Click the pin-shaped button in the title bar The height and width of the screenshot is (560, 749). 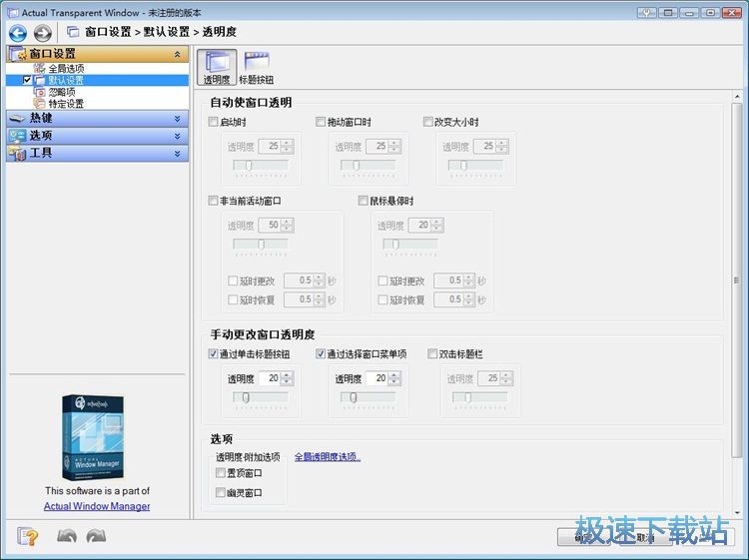click(648, 13)
